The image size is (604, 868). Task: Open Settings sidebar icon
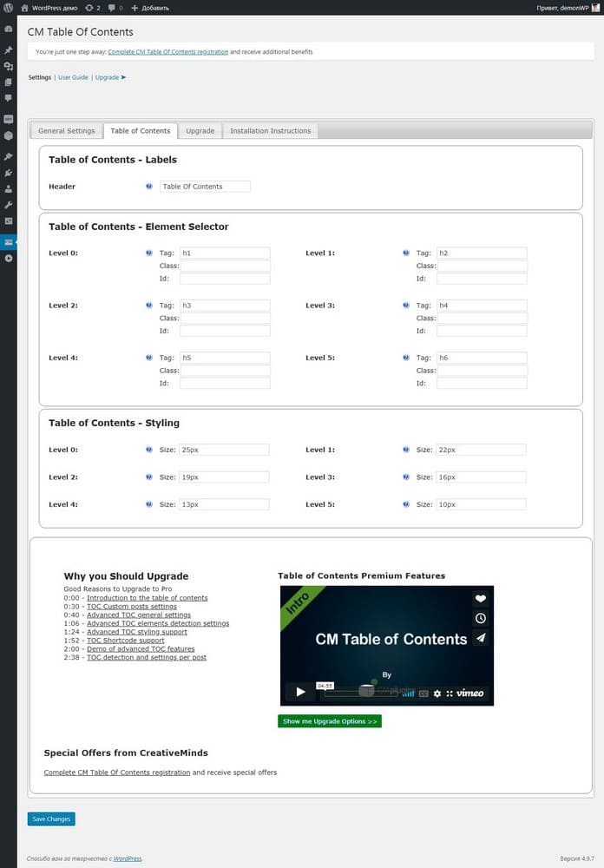pyautogui.click(x=9, y=220)
